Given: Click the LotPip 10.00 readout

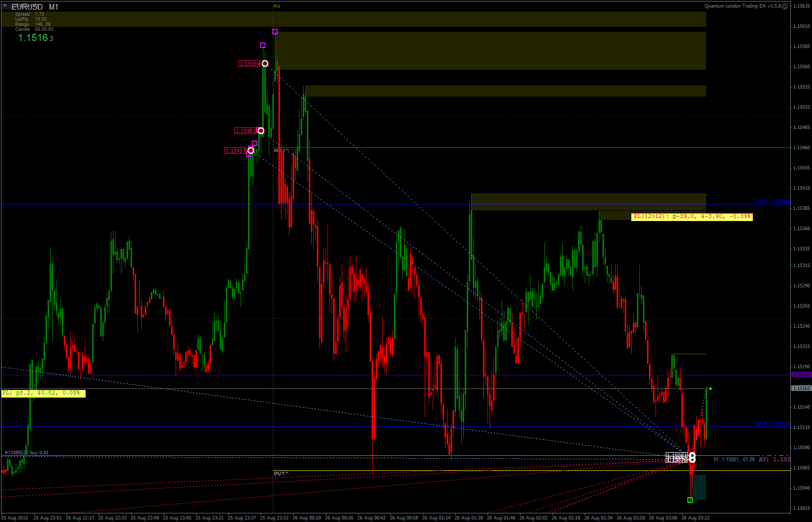Looking at the screenshot, I should click(30, 19).
